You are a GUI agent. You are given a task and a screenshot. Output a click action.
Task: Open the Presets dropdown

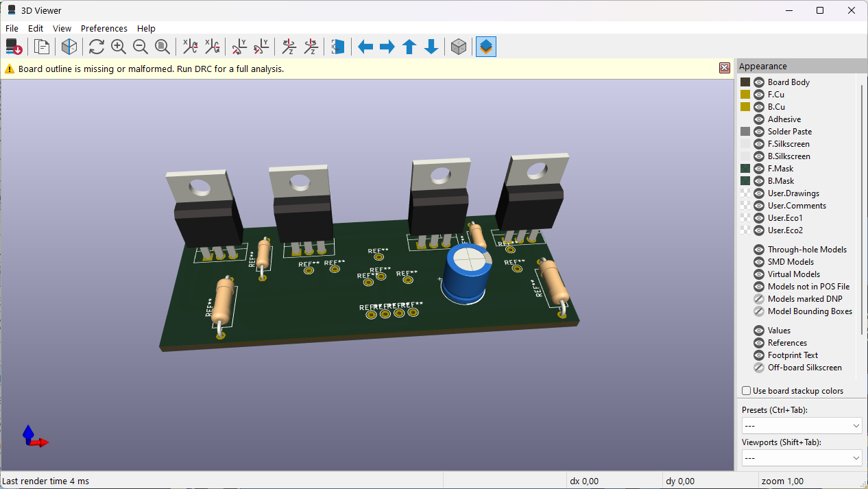coord(801,426)
